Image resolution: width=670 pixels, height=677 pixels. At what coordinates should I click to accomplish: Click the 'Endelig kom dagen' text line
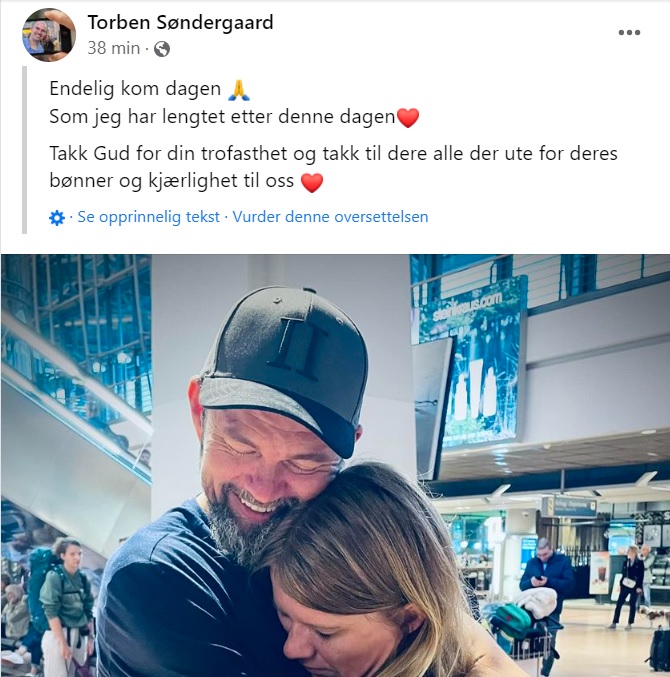(135, 89)
